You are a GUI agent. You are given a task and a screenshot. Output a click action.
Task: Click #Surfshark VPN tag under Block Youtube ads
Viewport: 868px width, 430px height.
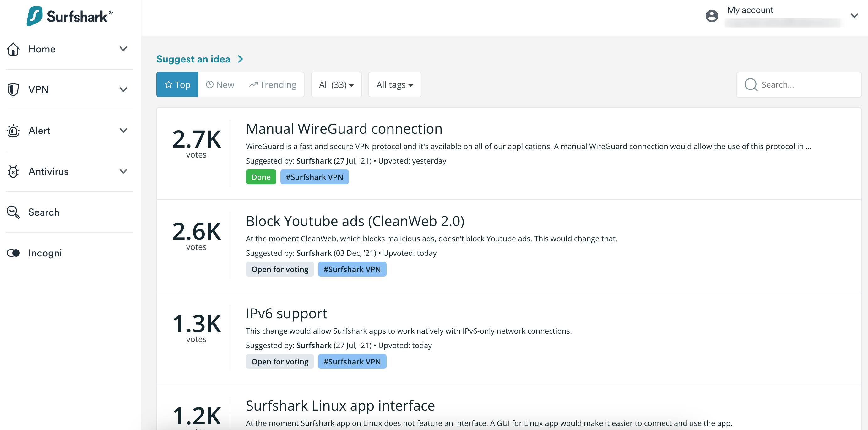coord(352,269)
